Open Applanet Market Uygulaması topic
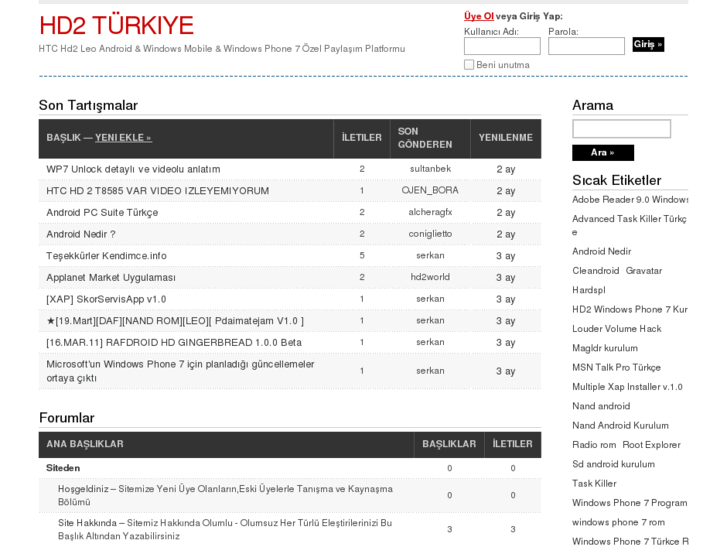Screen dimensions: 727x545 point(111,277)
